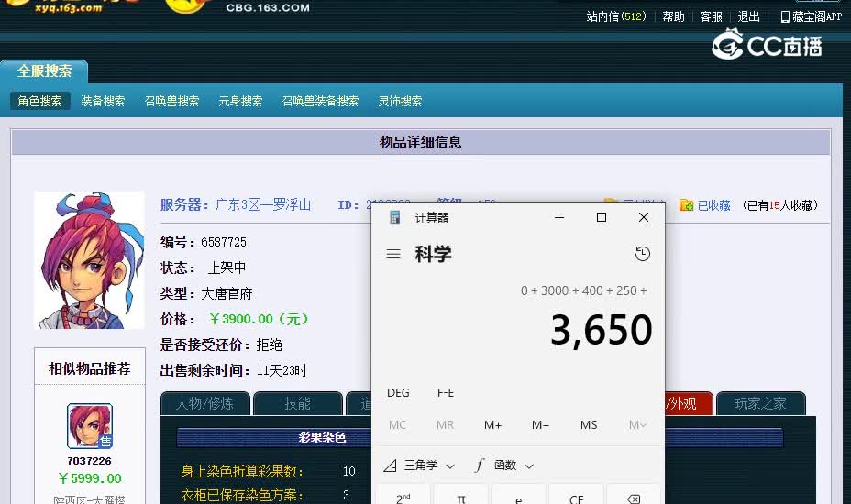Select 角色搜索 search option

click(x=39, y=101)
